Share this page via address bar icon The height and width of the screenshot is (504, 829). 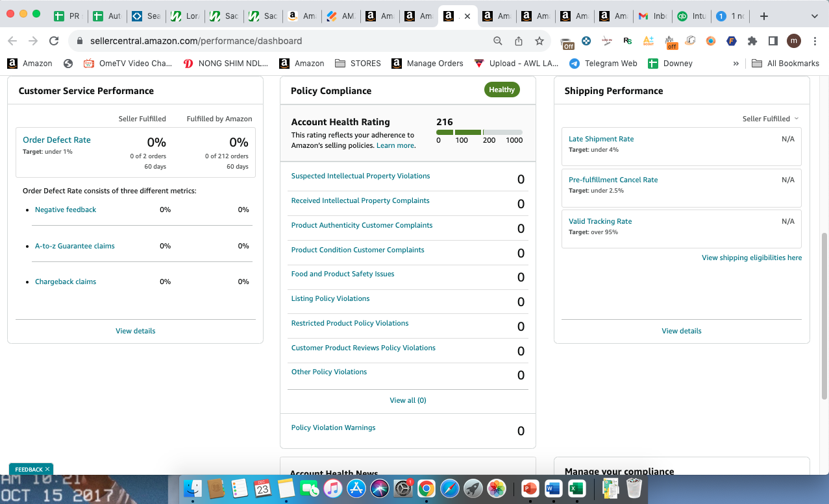(519, 41)
